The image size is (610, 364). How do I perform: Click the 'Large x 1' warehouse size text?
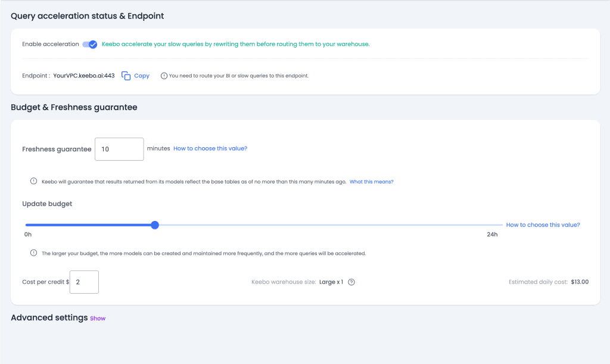pyautogui.click(x=331, y=282)
